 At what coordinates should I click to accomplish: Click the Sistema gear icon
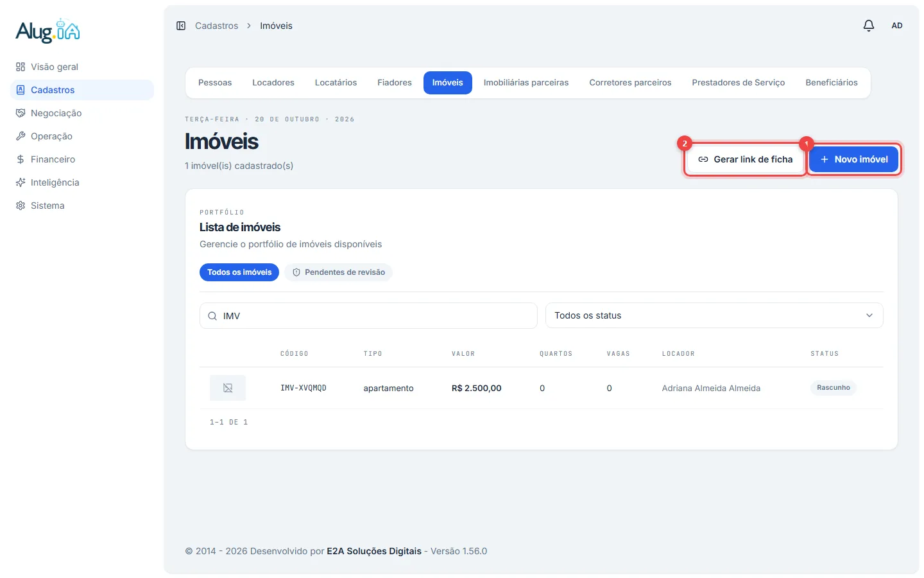click(21, 206)
